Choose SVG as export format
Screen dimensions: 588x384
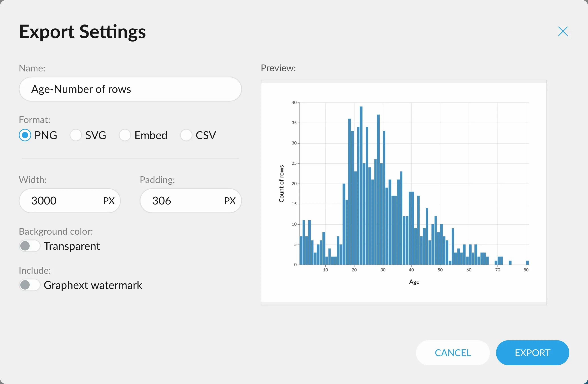point(76,135)
